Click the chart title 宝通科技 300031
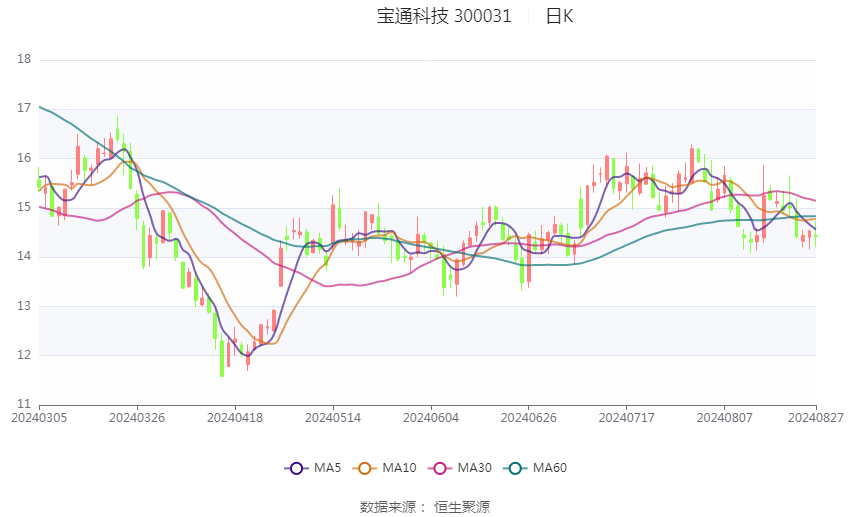850x517 pixels. point(444,16)
